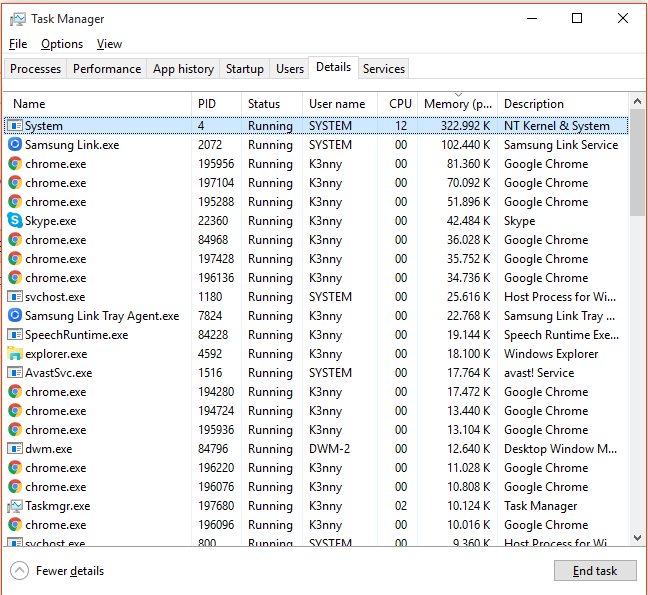Click chrome.exe icon for PID 197104
The width and height of the screenshot is (648, 595).
[15, 183]
